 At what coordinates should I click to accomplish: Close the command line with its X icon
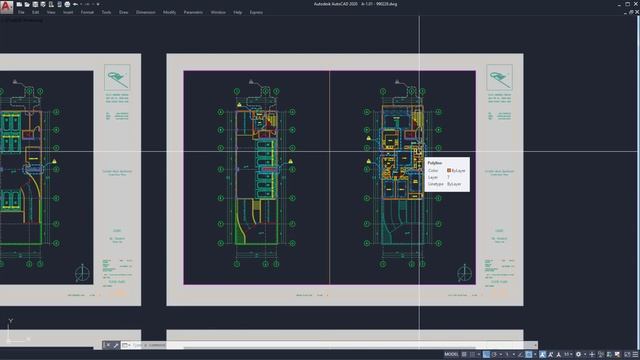point(108,345)
